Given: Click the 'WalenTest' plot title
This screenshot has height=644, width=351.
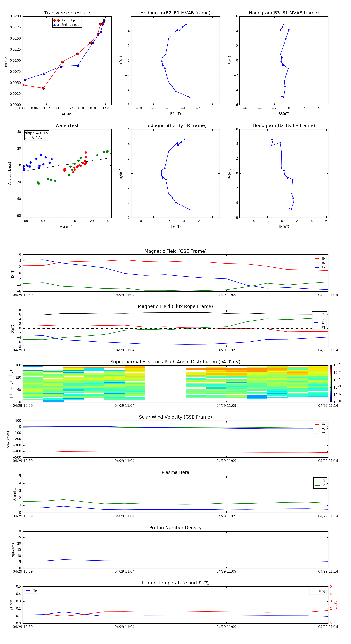Looking at the screenshot, I should click(67, 125).
